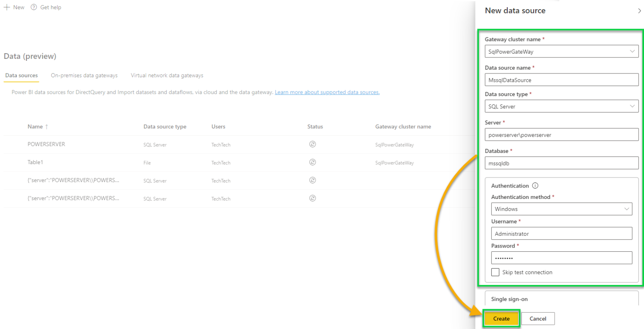Open the Authentication info icon
The height and width of the screenshot is (329, 644).
pos(535,185)
